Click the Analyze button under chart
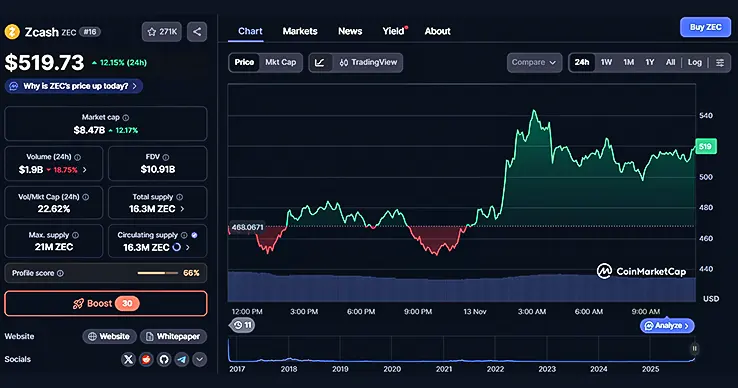 666,326
